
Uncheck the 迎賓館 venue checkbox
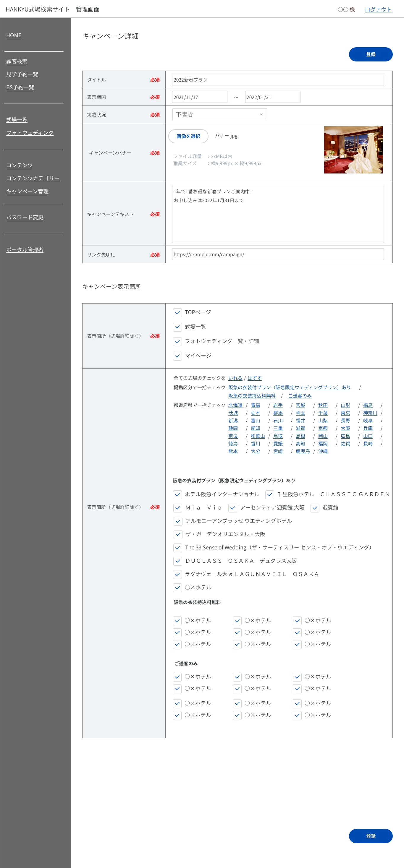(x=315, y=508)
